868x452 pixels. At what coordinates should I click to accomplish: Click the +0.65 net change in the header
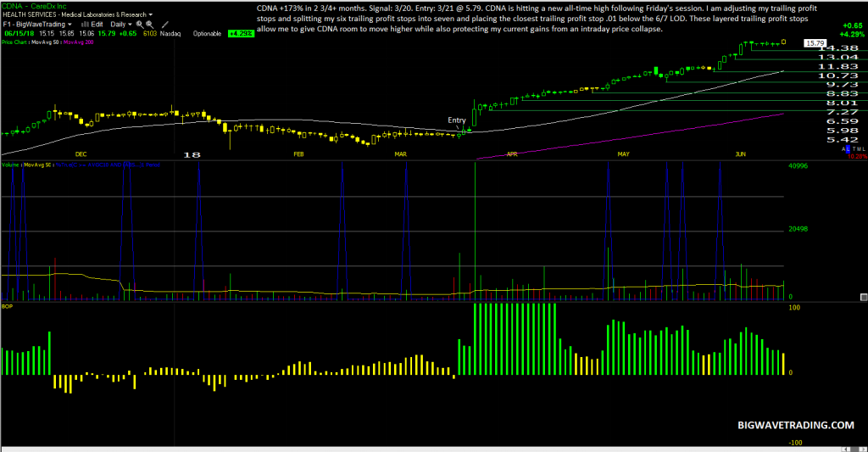tap(128, 33)
